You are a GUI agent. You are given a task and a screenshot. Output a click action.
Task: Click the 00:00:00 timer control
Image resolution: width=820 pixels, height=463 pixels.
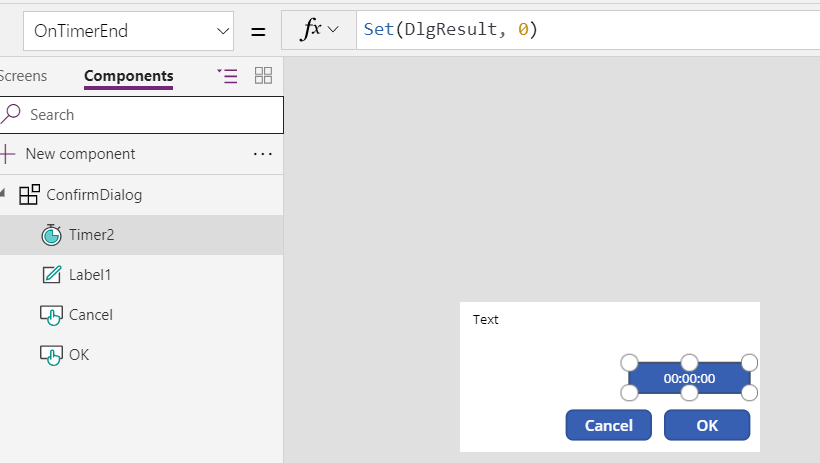[x=689, y=378]
